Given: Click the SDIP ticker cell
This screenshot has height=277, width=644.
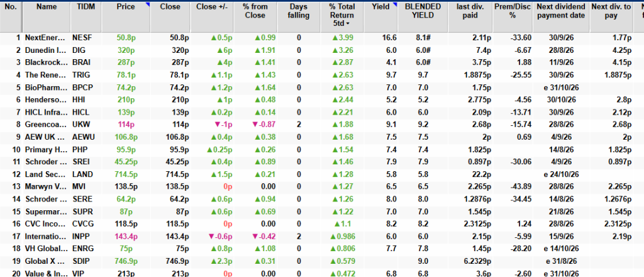Looking at the screenshot, I should pos(80,261).
